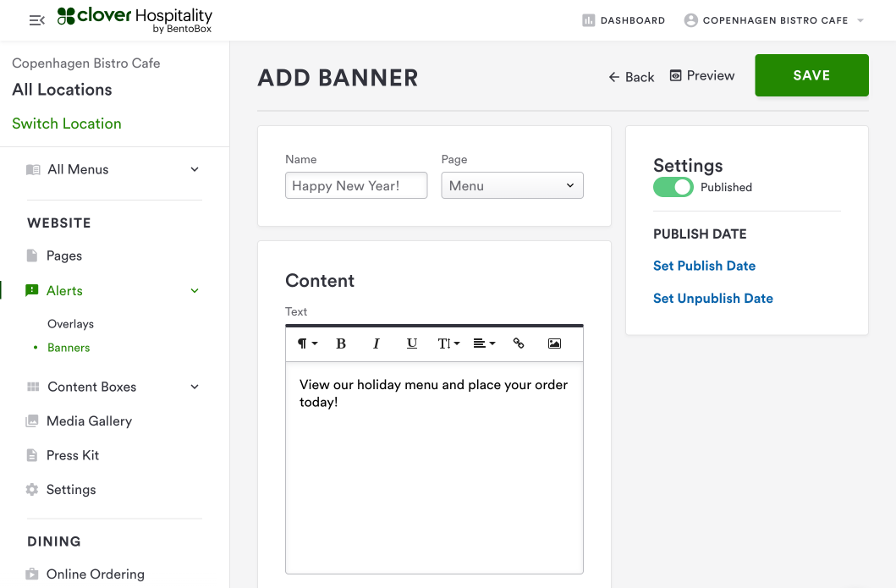Click the Preview eye icon
Image resolution: width=896 pixels, height=588 pixels.
[x=675, y=76]
